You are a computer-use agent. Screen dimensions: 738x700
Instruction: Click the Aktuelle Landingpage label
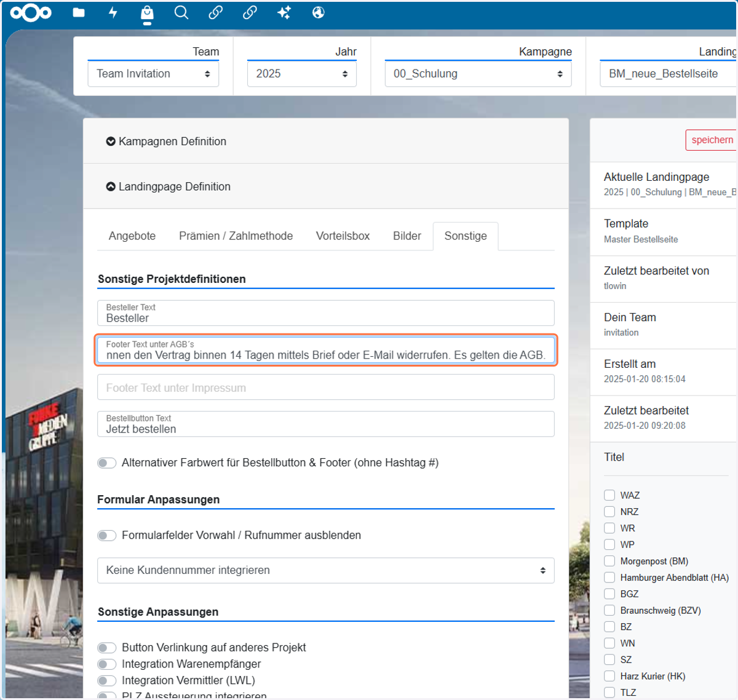point(656,177)
